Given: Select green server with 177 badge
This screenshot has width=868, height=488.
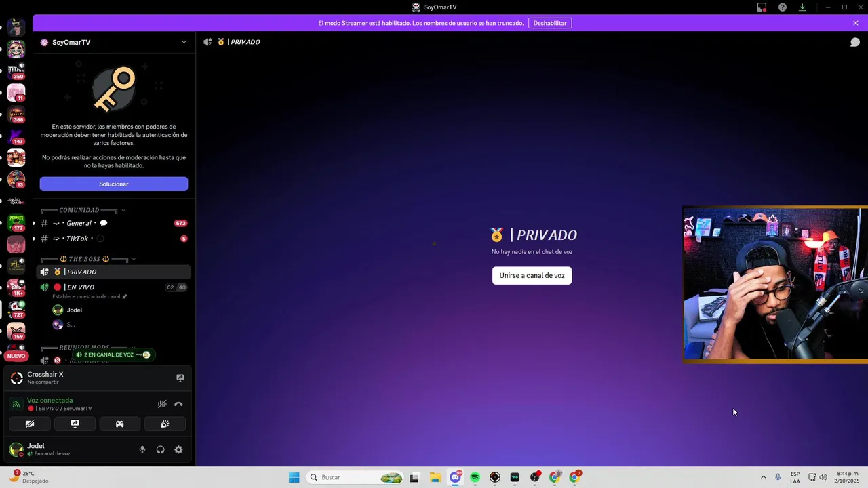Looking at the screenshot, I should [16, 223].
